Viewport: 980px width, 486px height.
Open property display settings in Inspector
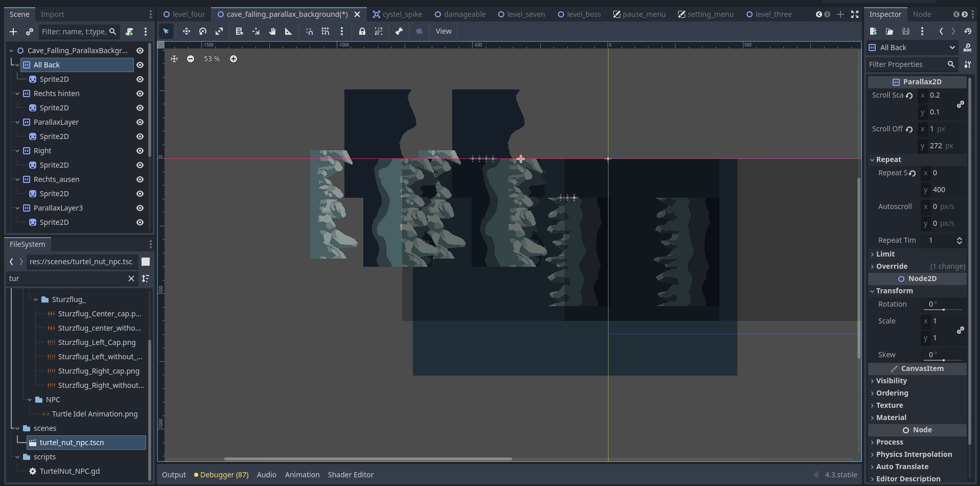(968, 64)
